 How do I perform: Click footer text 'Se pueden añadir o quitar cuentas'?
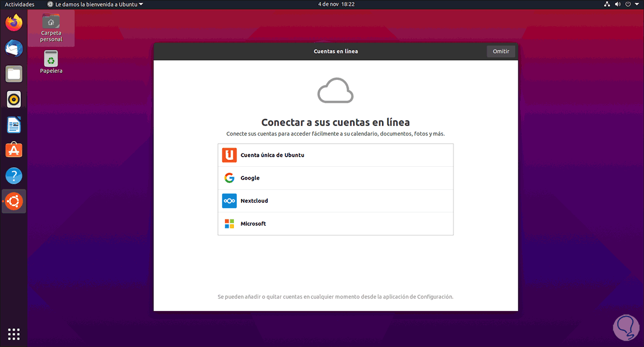[x=335, y=296]
